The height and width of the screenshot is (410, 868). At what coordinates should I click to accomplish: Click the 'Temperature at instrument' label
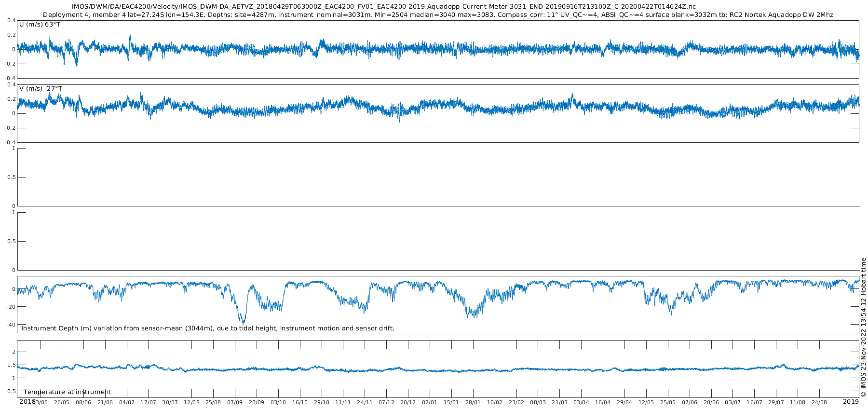[x=68, y=392]
